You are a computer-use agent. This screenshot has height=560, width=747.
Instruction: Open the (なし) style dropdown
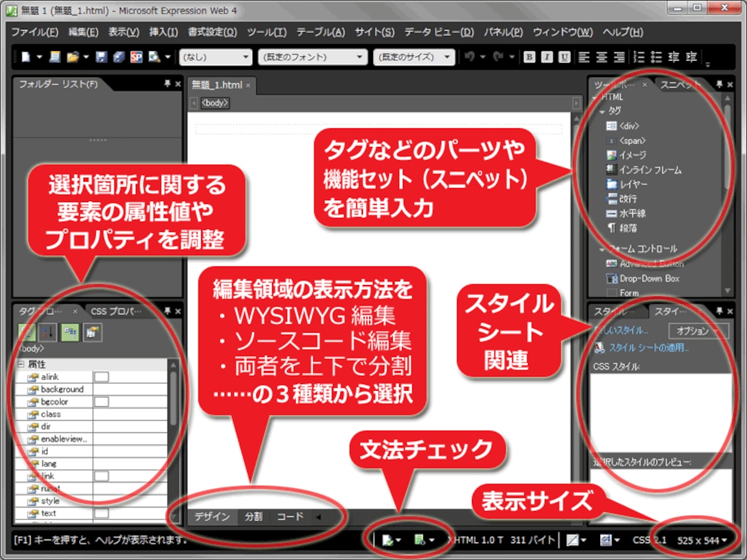(215, 57)
